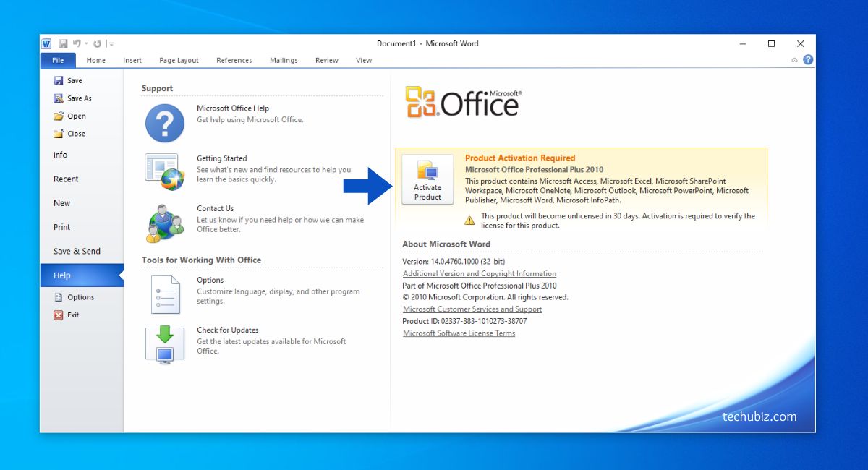868x470 pixels.
Task: Click the blue Help question mark near ribbon
Action: click(x=808, y=60)
